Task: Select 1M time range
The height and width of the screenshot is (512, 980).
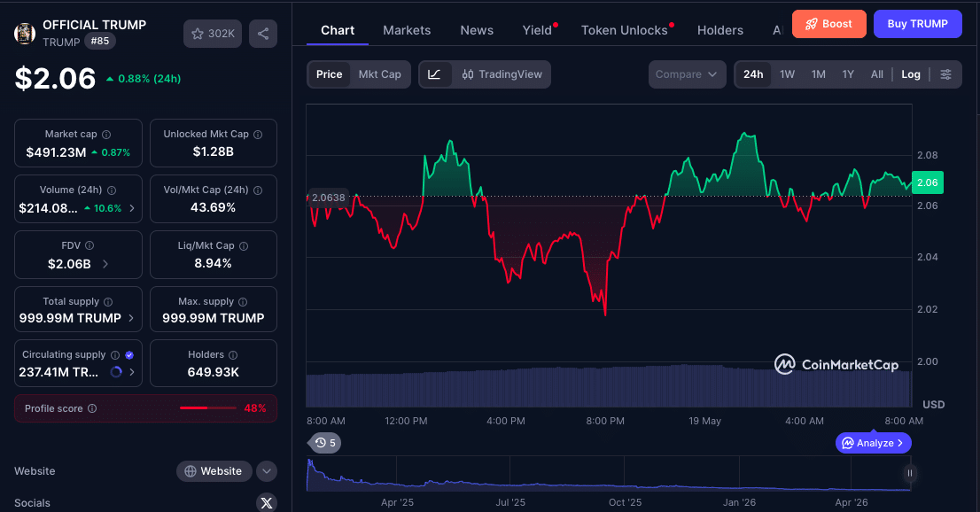Action: 818,74
